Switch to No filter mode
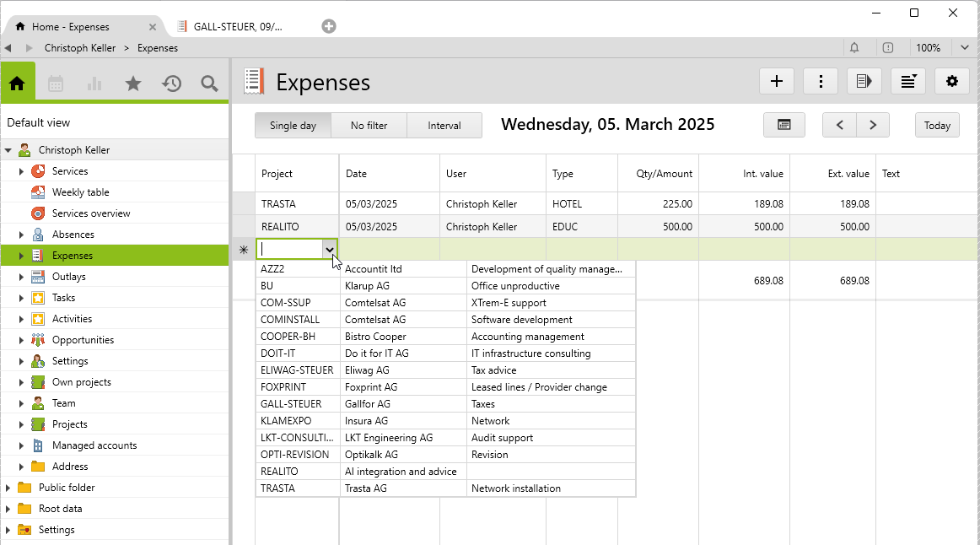Image resolution: width=980 pixels, height=545 pixels. coord(369,126)
